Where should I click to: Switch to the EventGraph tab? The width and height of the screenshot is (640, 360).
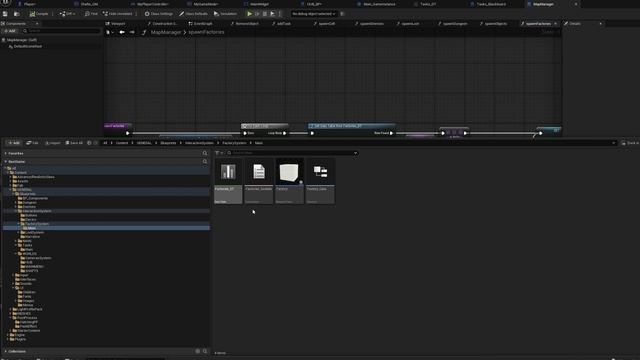click(200, 24)
